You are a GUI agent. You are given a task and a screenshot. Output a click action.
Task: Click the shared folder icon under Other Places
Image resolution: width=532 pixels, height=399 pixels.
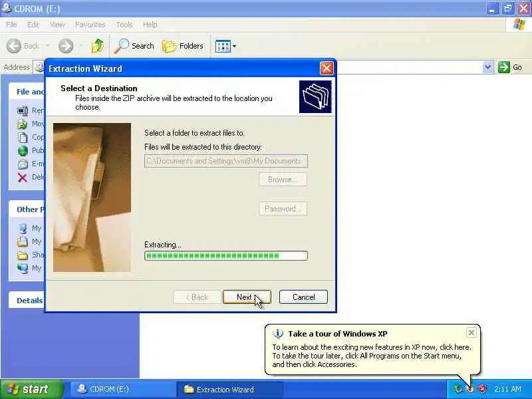[23, 255]
